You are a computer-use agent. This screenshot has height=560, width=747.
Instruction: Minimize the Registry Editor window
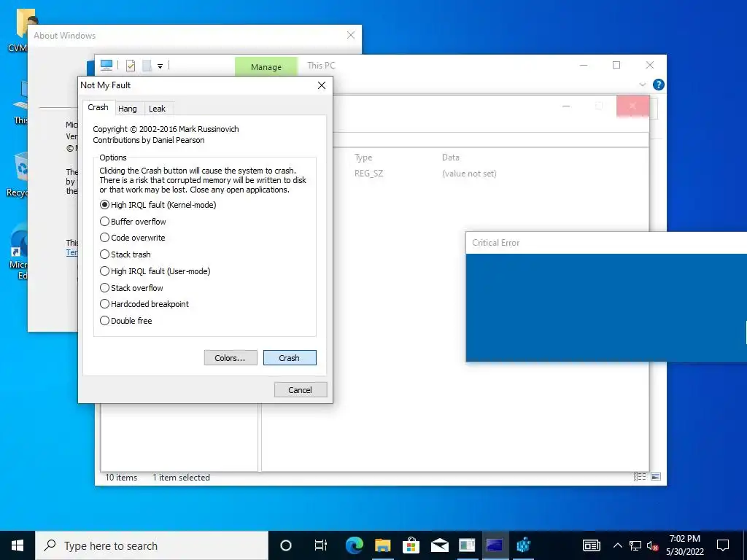(566, 106)
